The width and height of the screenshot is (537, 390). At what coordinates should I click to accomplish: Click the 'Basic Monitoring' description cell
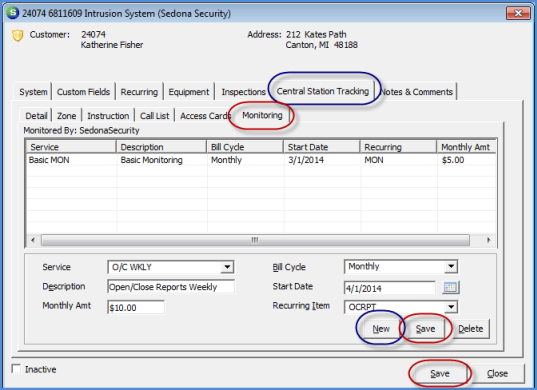[161, 160]
